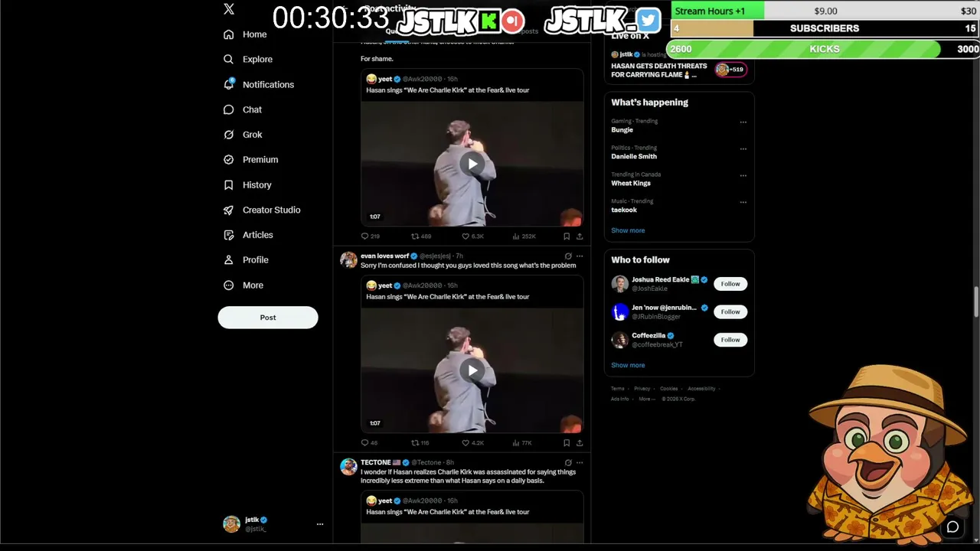Screen dimensions: 980x551
Task: Click the jstlk account avatar at bottom
Action: point(231,524)
